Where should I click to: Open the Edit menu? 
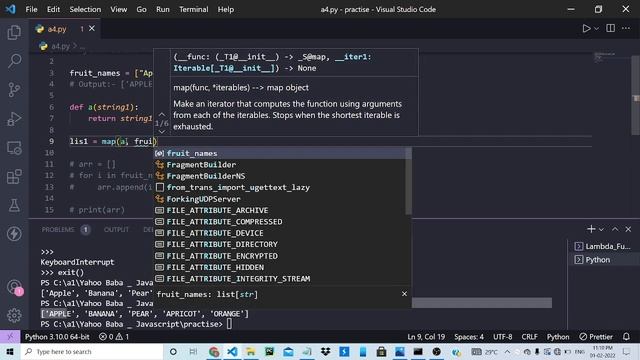pos(53,9)
